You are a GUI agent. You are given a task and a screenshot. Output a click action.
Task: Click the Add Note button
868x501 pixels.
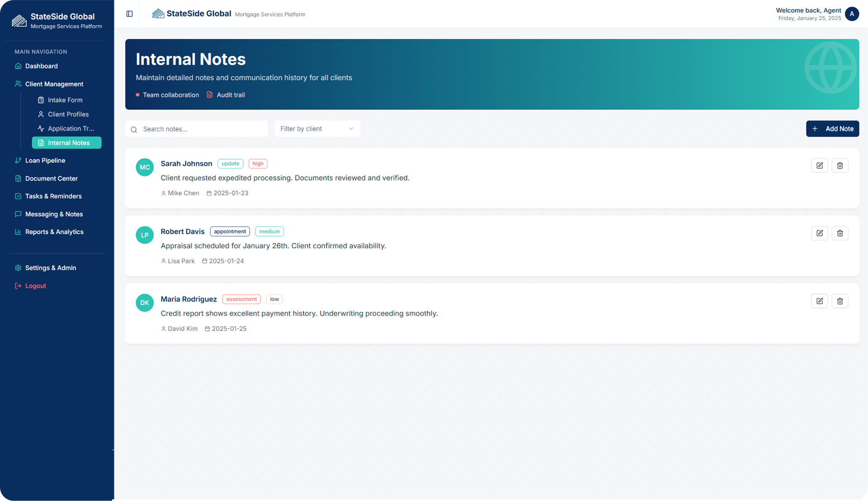(x=832, y=129)
